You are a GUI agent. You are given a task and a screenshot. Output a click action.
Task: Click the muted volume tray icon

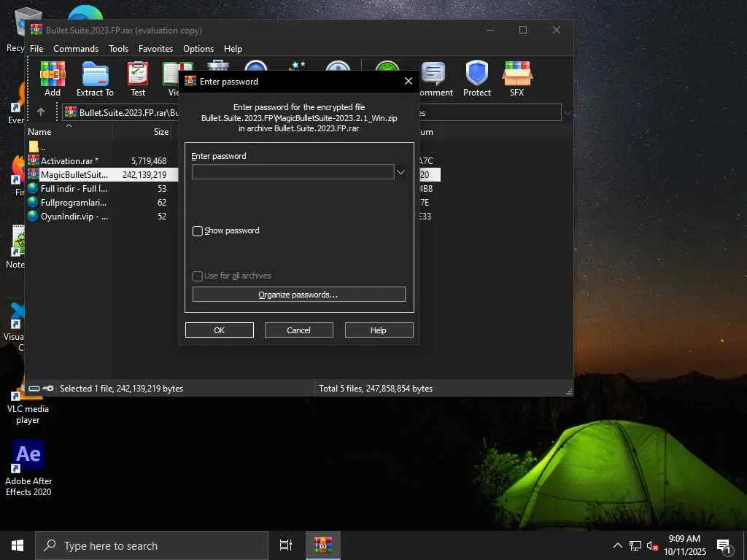tap(652, 546)
